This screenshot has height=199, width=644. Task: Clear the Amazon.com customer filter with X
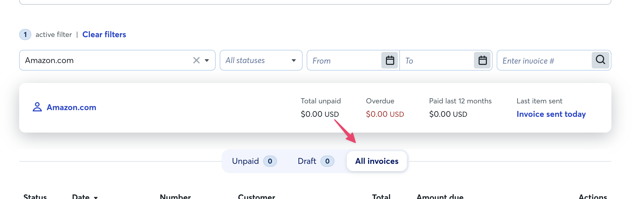(196, 60)
